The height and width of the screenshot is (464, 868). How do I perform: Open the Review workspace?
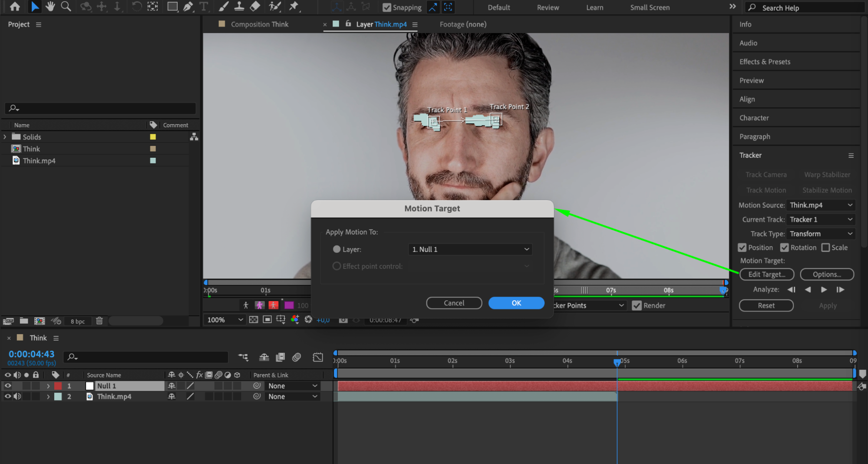[548, 7]
